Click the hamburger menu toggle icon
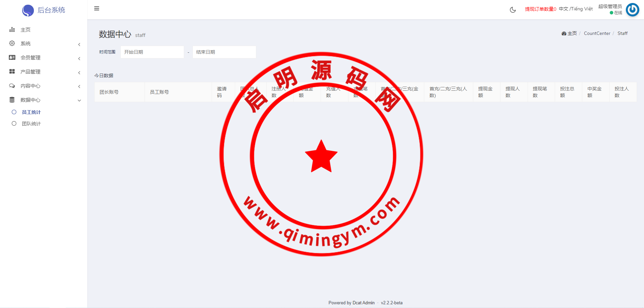 tap(97, 9)
